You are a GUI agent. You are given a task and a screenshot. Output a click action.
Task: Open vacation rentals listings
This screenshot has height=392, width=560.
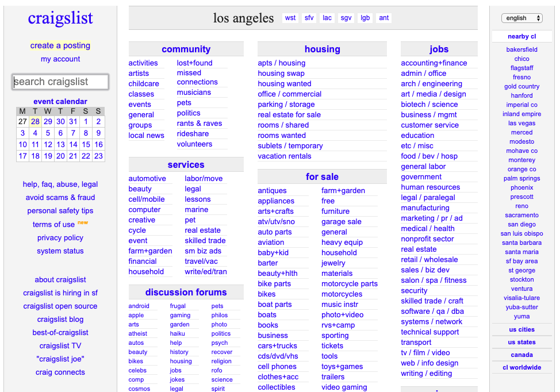[284, 156]
